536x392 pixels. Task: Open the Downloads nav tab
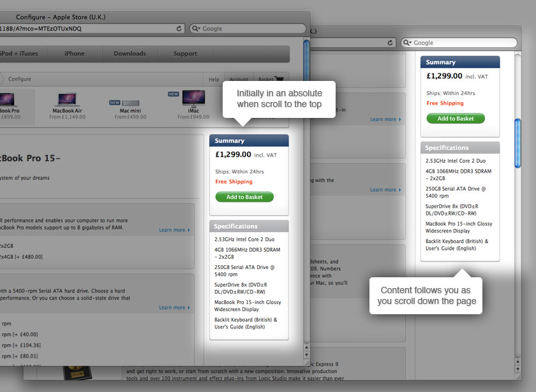click(x=130, y=54)
